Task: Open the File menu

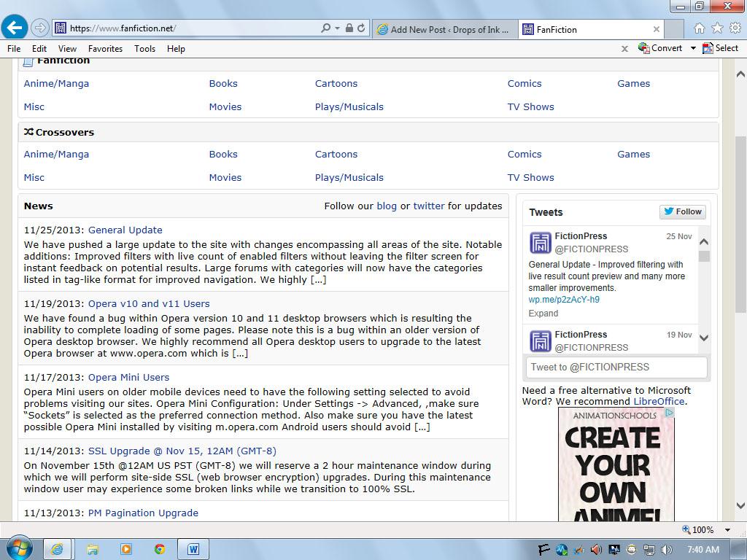Action: coord(14,49)
